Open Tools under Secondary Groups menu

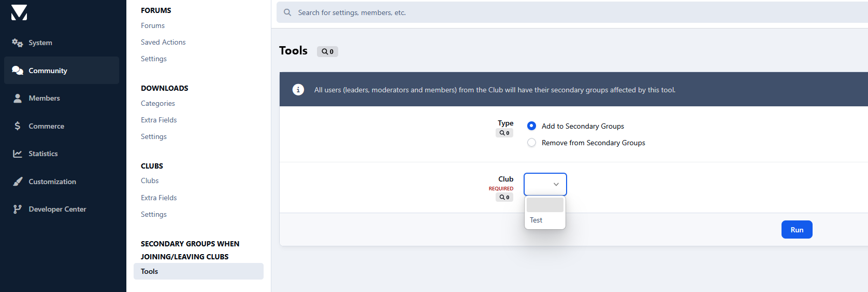click(x=150, y=271)
